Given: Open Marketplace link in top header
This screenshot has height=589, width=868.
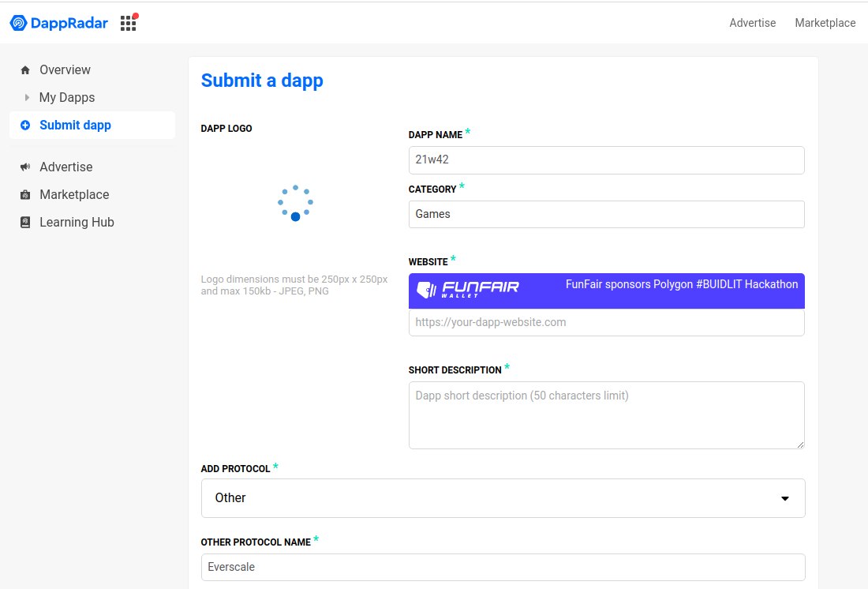Looking at the screenshot, I should pyautogui.click(x=825, y=23).
